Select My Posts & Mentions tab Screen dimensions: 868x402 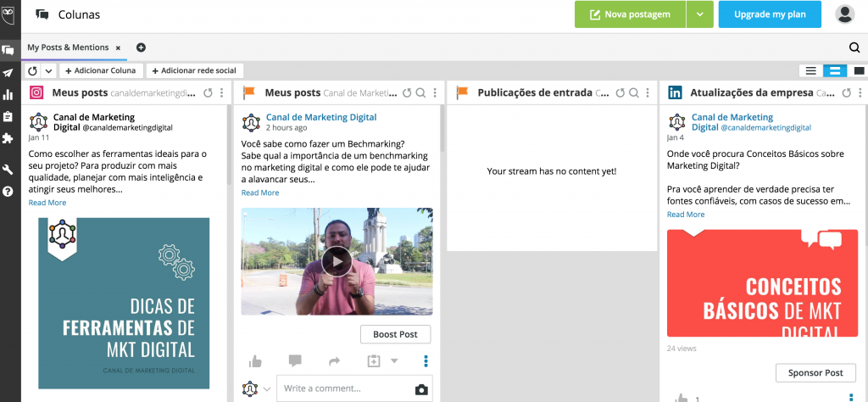pyautogui.click(x=68, y=47)
